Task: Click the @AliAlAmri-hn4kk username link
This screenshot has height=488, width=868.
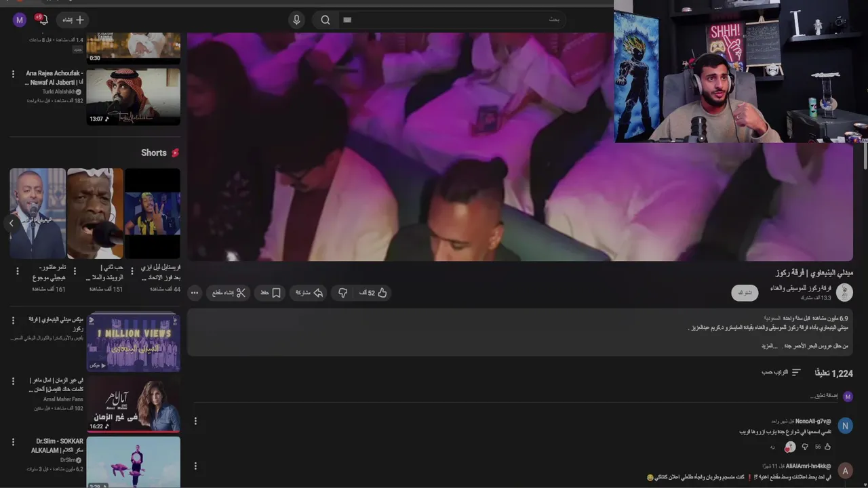Action: point(808,466)
